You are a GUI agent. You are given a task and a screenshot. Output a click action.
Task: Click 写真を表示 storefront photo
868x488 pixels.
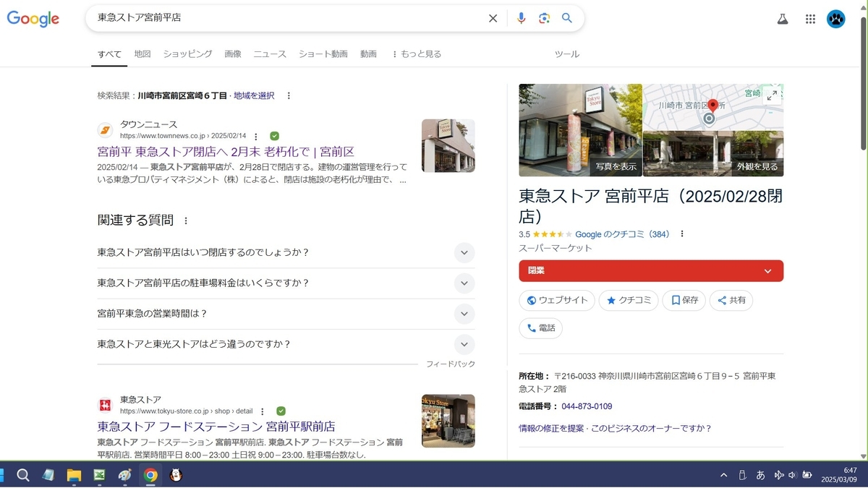580,130
